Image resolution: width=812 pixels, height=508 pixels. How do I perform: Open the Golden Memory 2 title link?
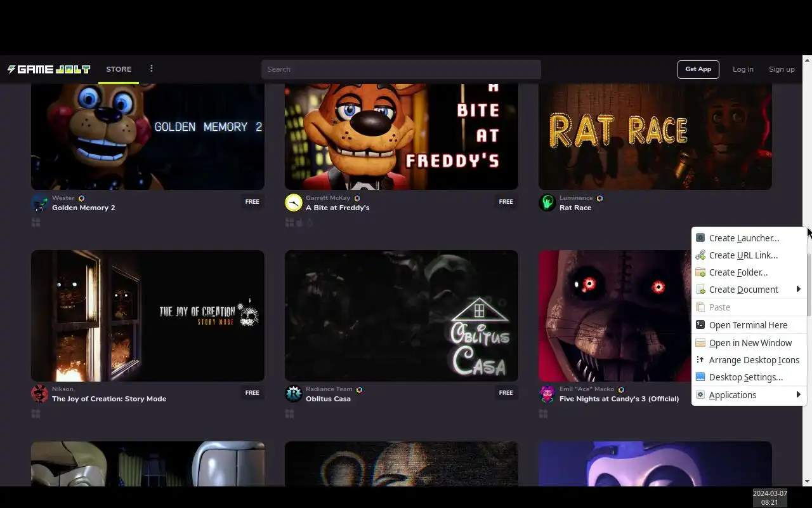84,208
